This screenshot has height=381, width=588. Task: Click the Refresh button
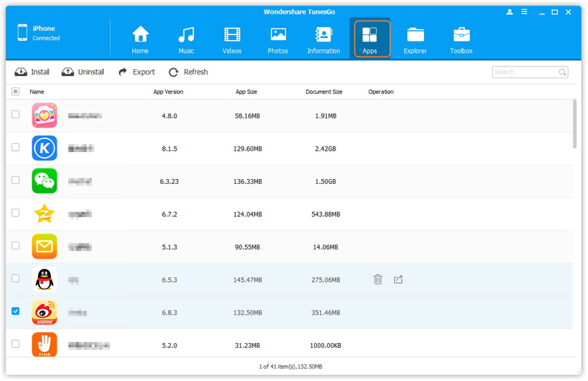pyautogui.click(x=188, y=72)
